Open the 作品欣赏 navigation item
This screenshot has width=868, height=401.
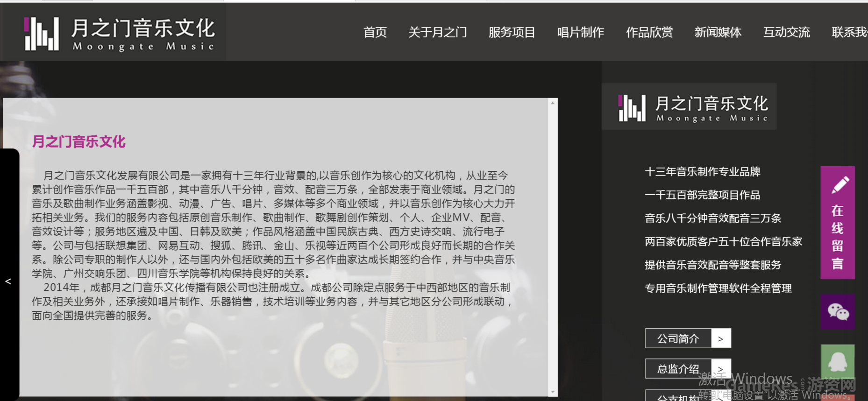(649, 32)
